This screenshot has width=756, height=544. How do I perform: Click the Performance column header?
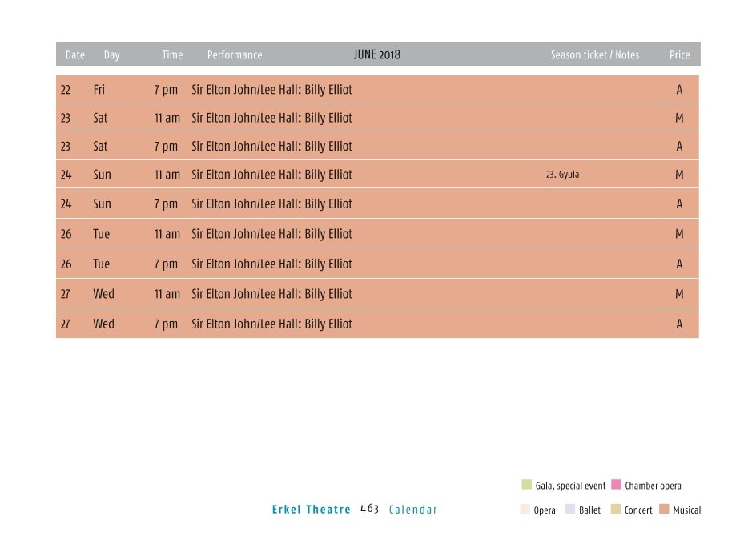(x=235, y=55)
